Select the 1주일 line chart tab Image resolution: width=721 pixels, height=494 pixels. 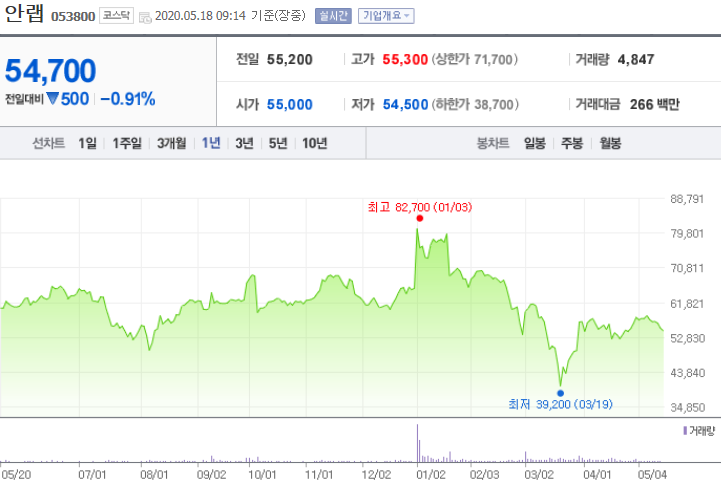point(127,144)
